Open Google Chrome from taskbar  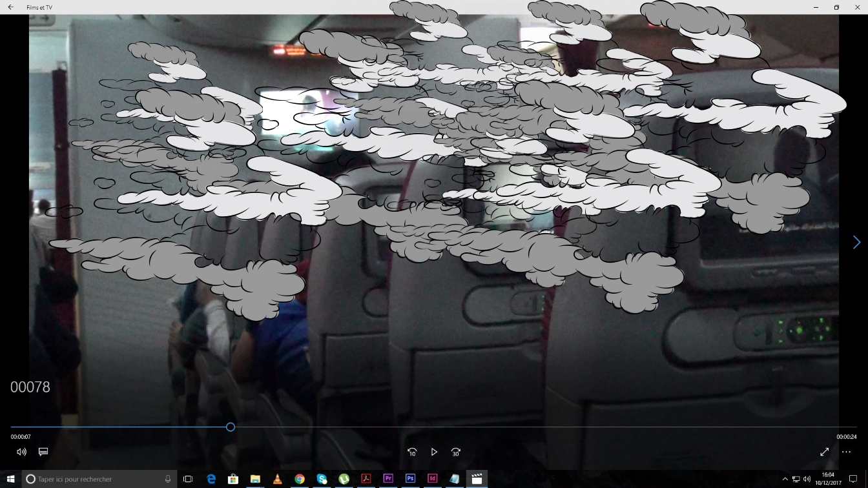tap(299, 479)
